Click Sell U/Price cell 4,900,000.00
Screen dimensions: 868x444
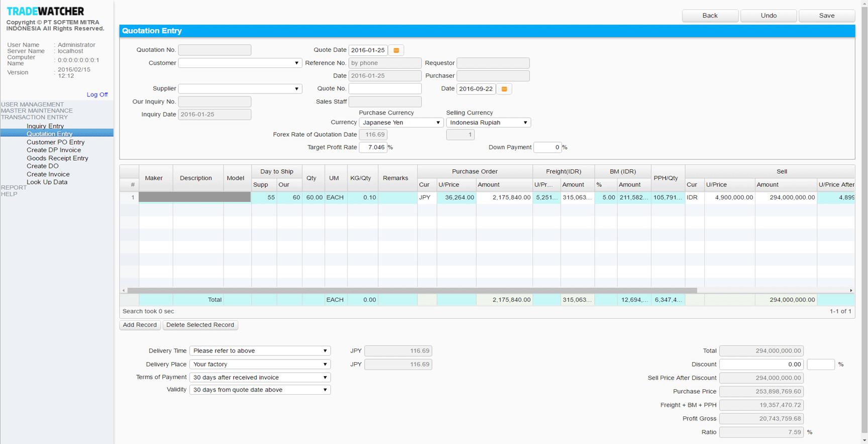729,197
